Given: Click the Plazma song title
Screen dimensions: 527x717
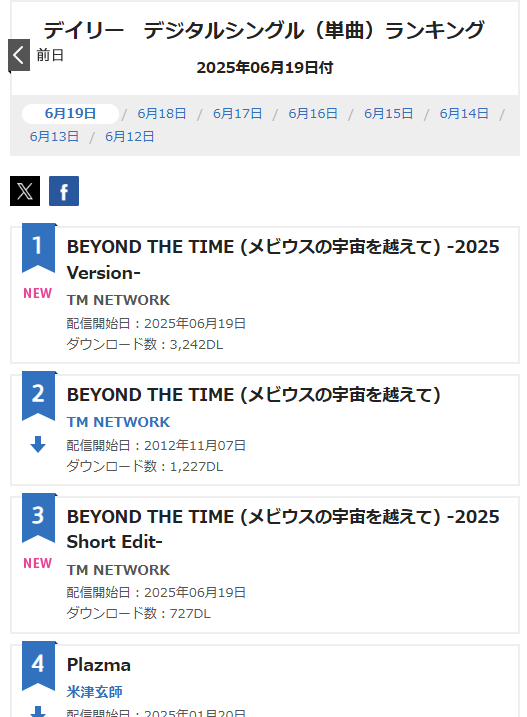Looking at the screenshot, I should (99, 665).
